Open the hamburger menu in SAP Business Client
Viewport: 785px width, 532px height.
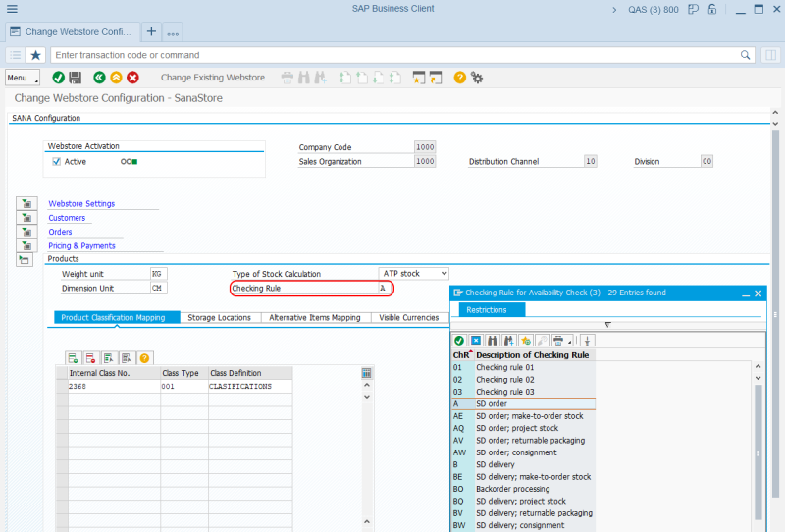pos(12,9)
